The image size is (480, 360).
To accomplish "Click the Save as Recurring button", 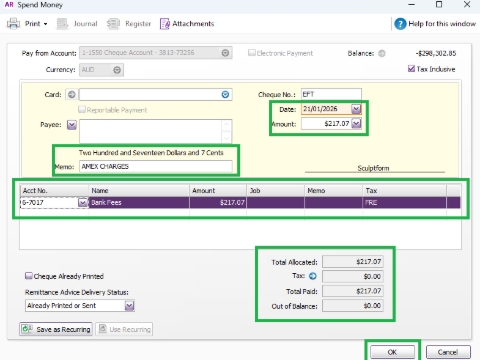I will (x=56, y=329).
